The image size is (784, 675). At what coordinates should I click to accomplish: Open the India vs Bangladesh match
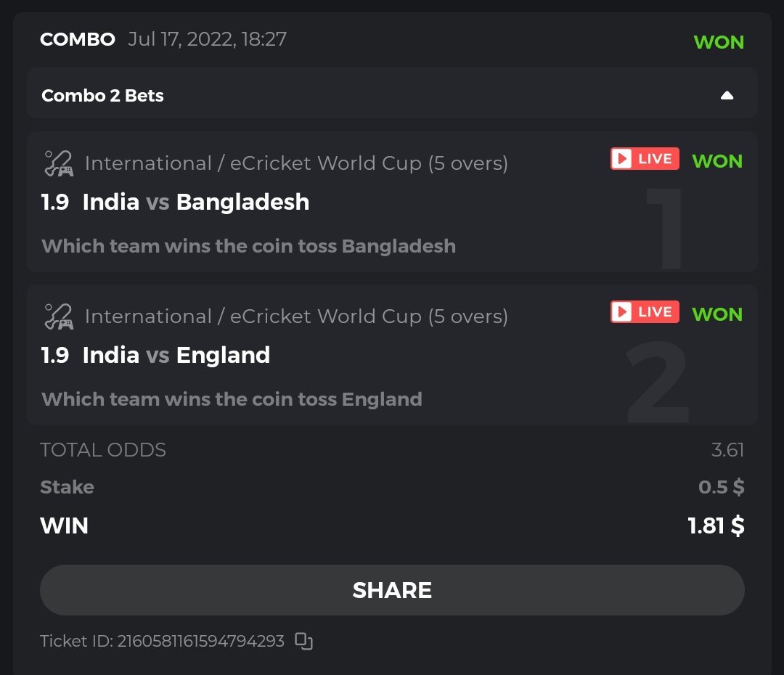tap(196, 202)
